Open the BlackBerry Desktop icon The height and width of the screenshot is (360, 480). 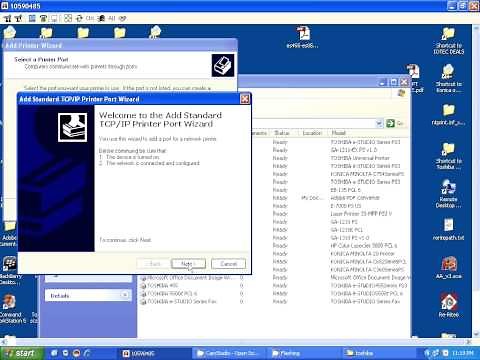[x=10, y=270]
